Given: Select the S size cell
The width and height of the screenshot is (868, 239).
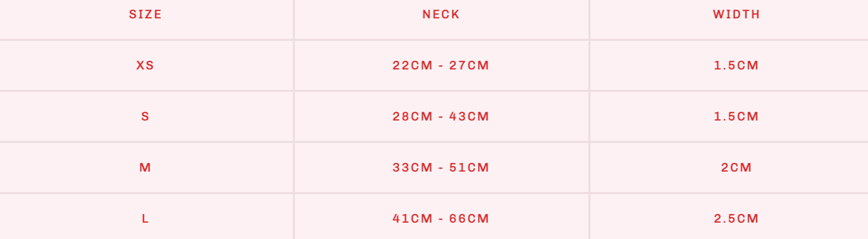Looking at the screenshot, I should (146, 116).
